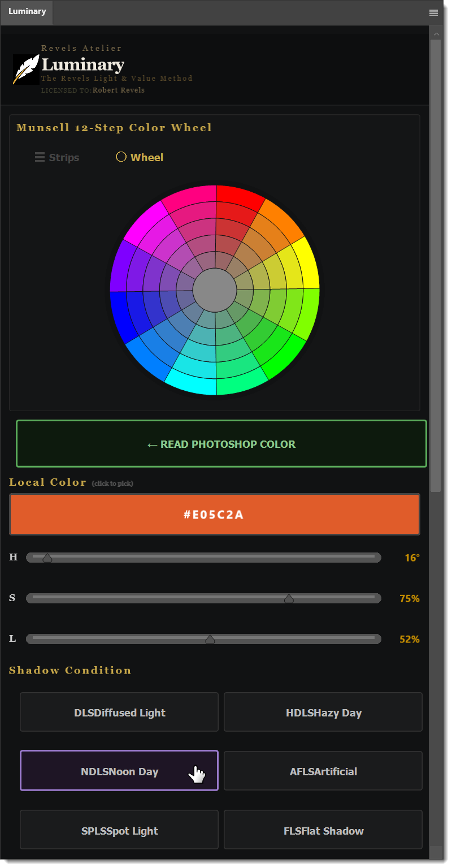Click the lightness value 52%

pos(410,639)
